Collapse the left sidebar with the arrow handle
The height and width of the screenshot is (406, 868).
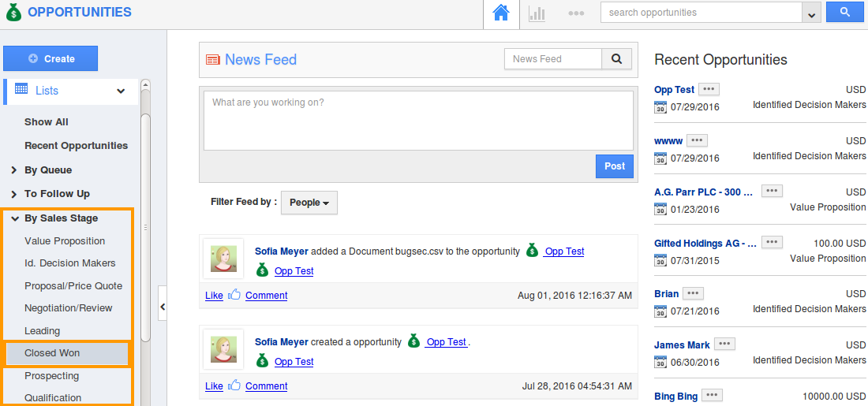(163, 307)
